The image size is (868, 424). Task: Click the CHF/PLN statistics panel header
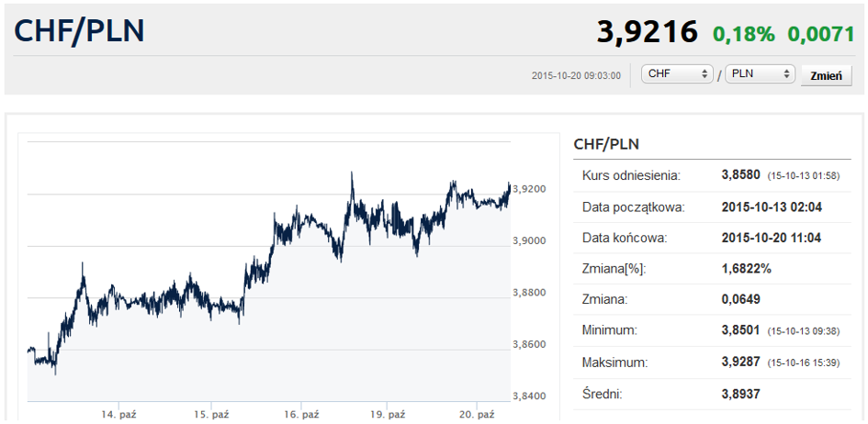(x=606, y=144)
